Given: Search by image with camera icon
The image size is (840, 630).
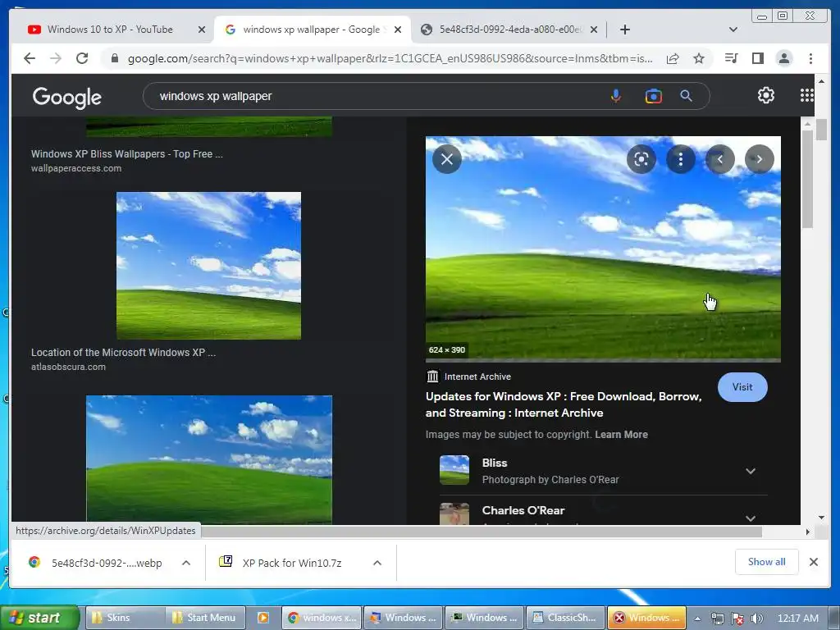Looking at the screenshot, I should point(653,96).
